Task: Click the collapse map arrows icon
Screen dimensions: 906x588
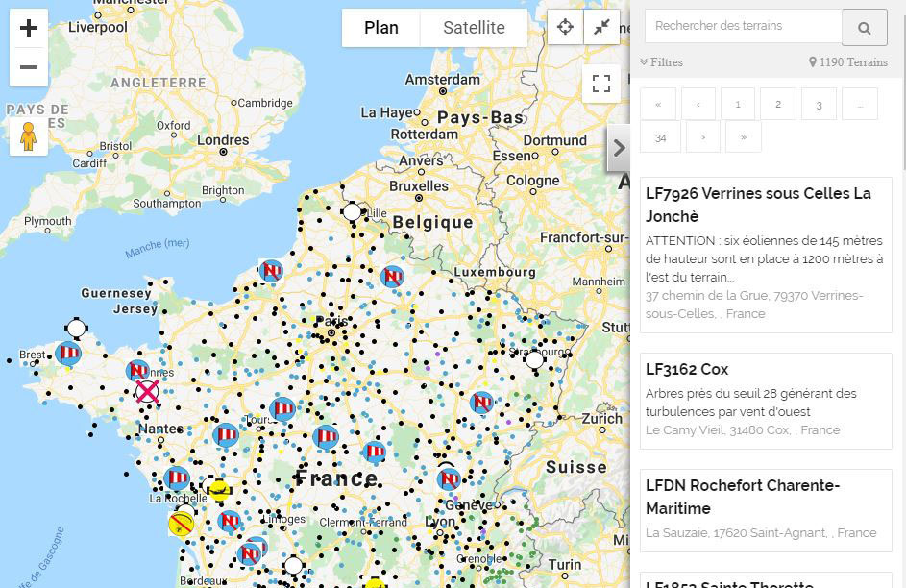Action: pyautogui.click(x=601, y=27)
